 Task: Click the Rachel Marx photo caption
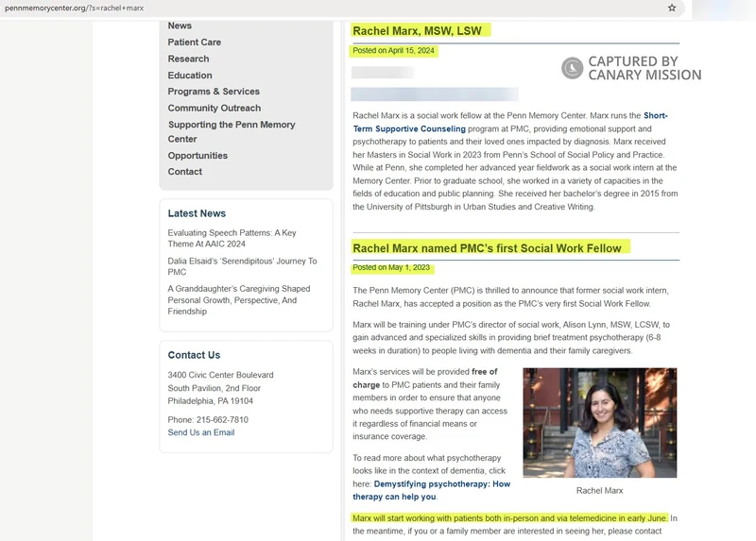click(x=600, y=490)
